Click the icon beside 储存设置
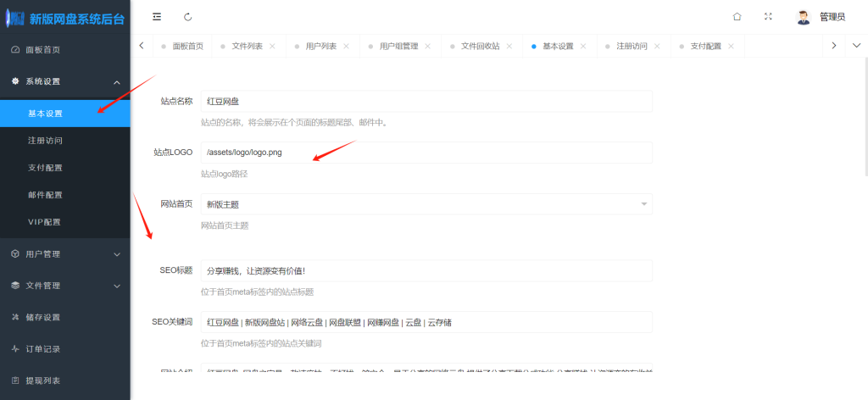This screenshot has width=868, height=400. pyautogui.click(x=15, y=317)
